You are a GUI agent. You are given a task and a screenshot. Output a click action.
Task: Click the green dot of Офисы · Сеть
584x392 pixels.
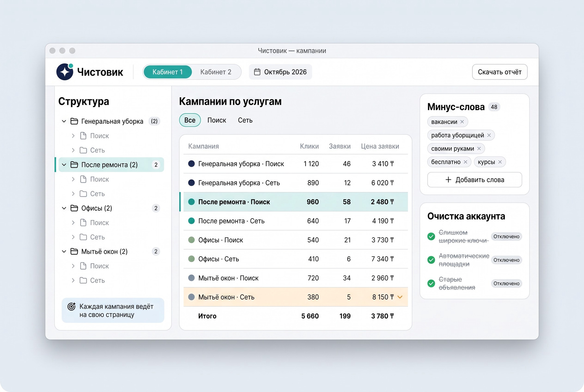coord(191,259)
